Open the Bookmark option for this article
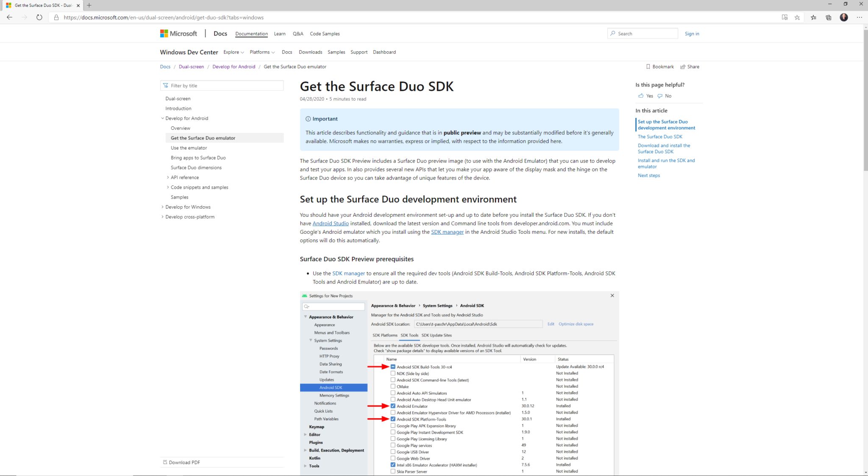Viewport: 868px width, 476px height. (660, 67)
